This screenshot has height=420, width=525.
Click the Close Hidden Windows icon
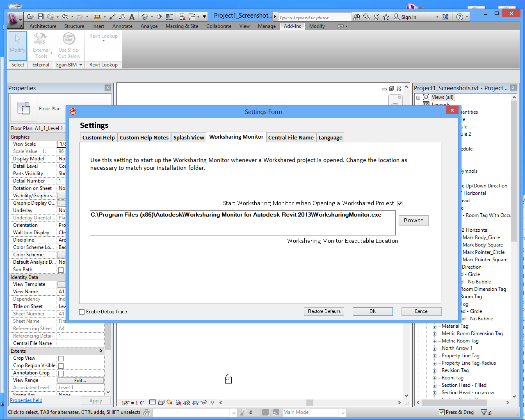pyautogui.click(x=182, y=17)
